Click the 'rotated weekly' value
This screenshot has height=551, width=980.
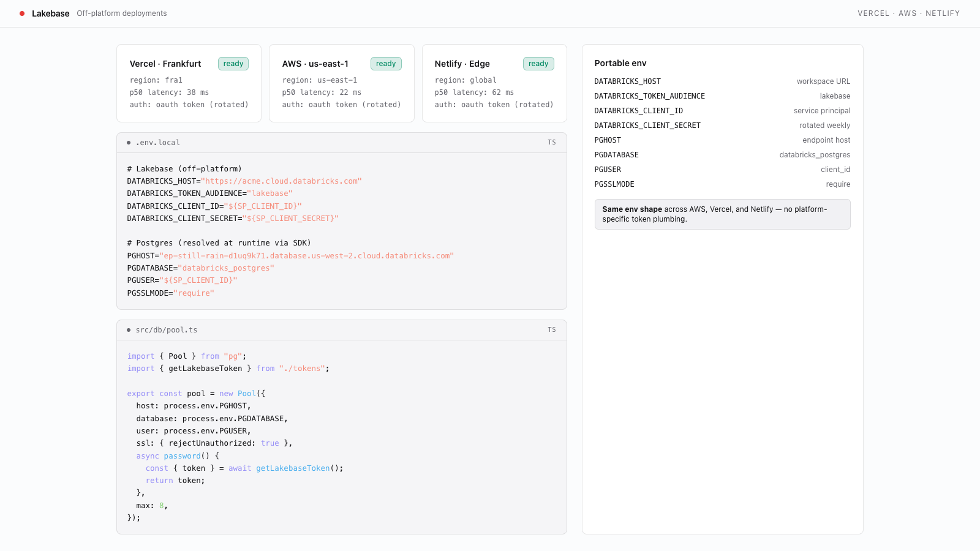824,126
